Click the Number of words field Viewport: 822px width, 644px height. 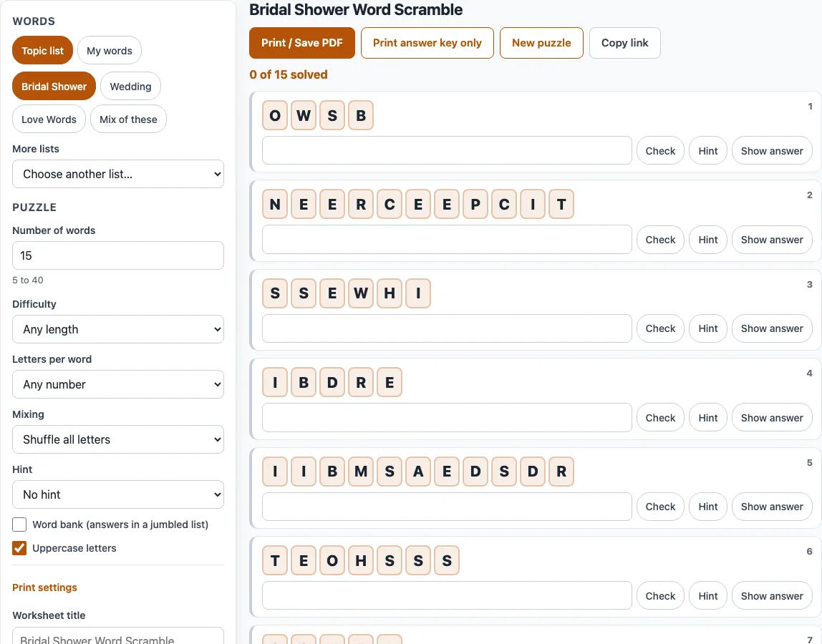pos(118,255)
